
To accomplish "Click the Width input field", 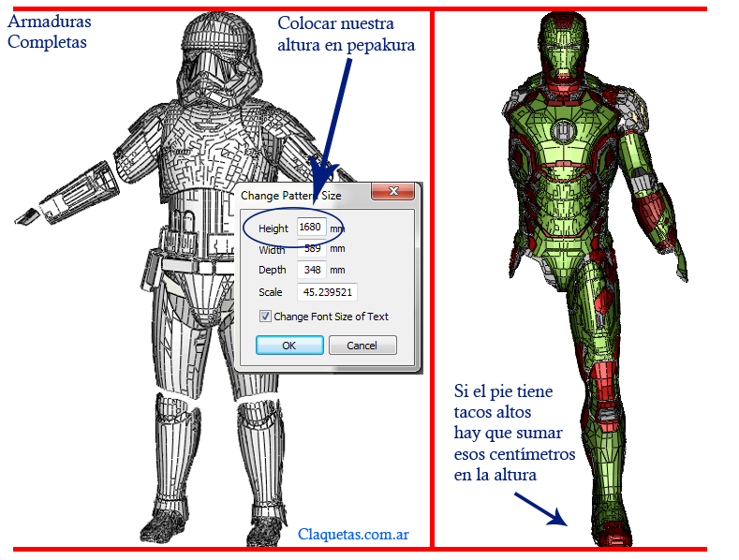I will tap(312, 249).
